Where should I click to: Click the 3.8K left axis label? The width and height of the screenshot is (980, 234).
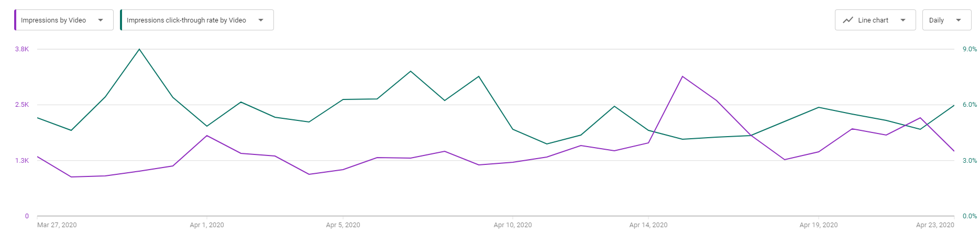(x=22, y=49)
